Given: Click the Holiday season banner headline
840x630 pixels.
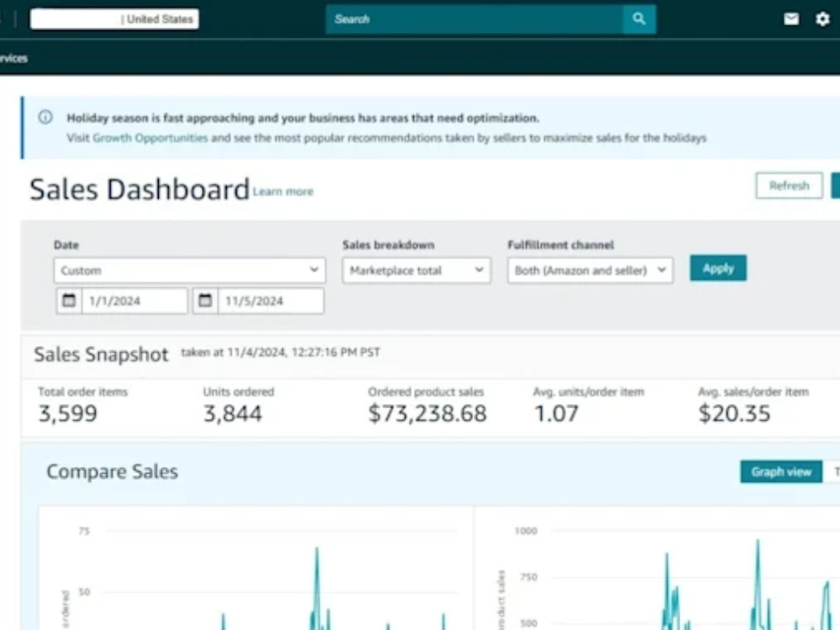Looking at the screenshot, I should pos(302,118).
